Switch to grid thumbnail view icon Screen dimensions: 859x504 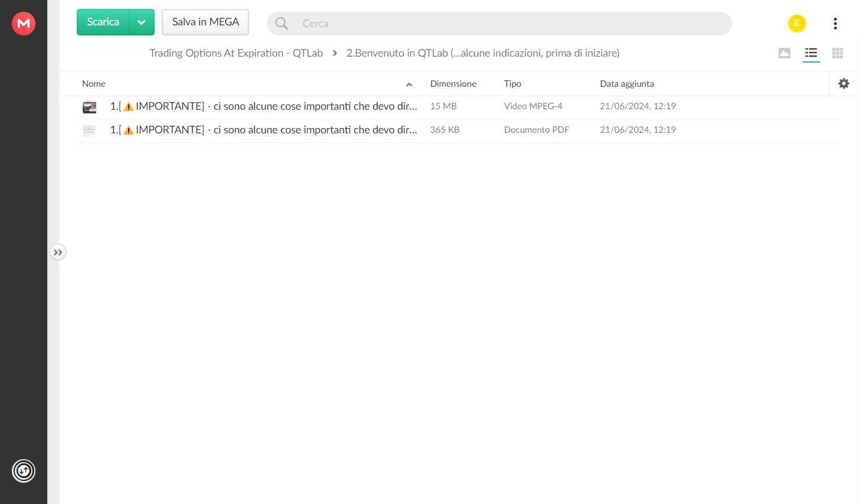[838, 53]
